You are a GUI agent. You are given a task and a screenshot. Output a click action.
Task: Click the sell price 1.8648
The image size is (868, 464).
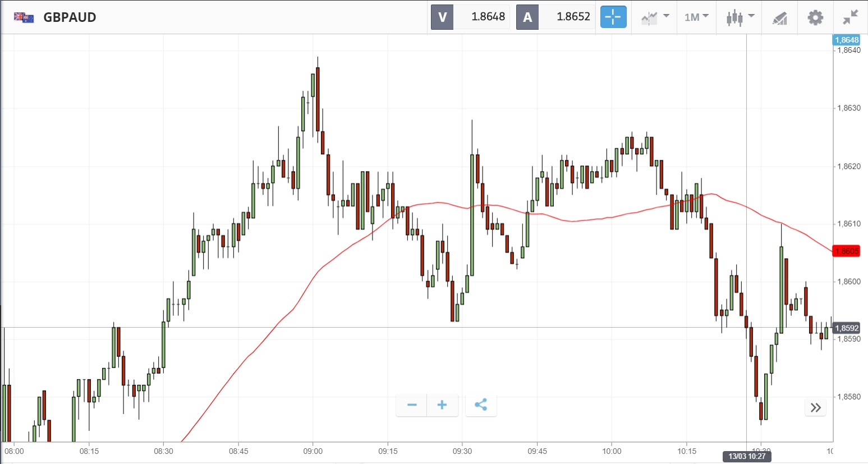click(x=488, y=17)
